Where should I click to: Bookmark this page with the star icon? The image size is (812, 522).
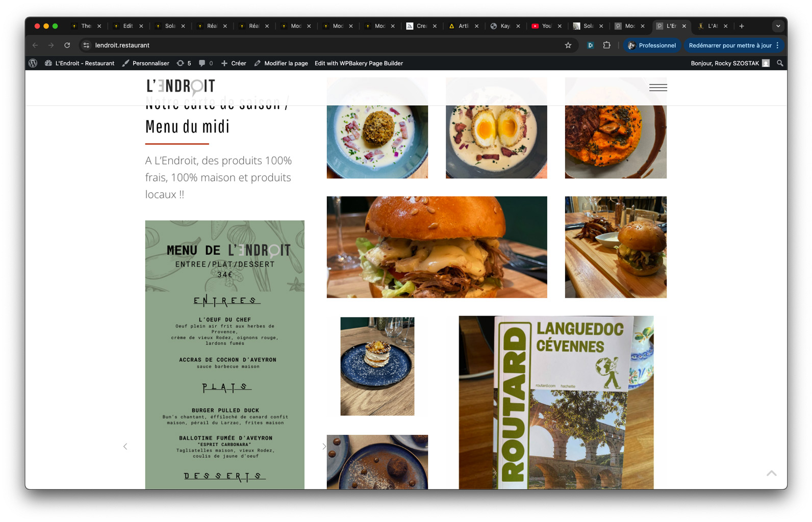coord(568,45)
